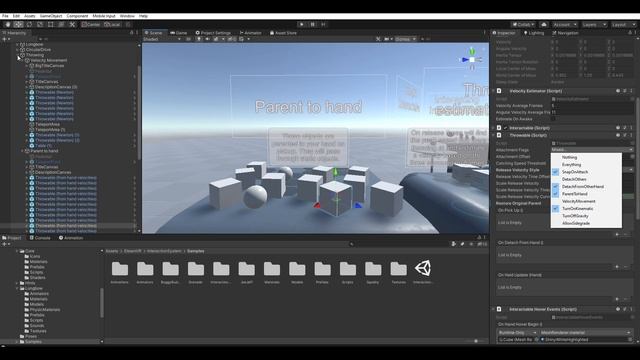Open the Assets menu

(x=29, y=16)
